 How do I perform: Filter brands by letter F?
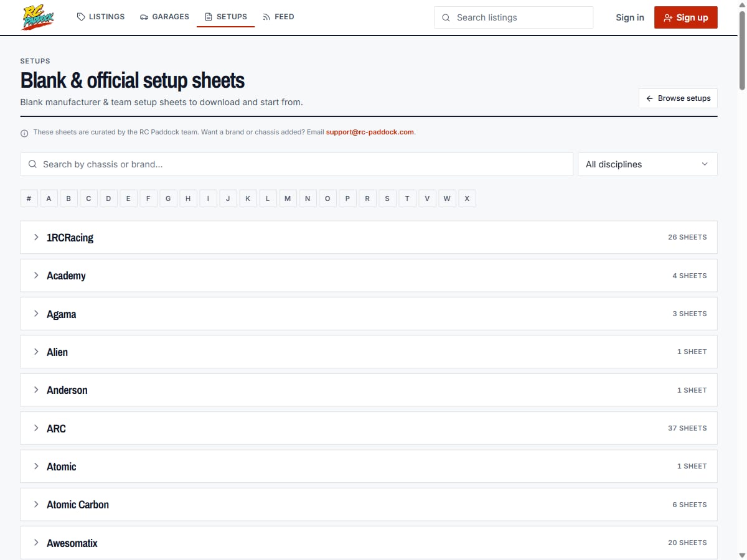click(x=148, y=198)
